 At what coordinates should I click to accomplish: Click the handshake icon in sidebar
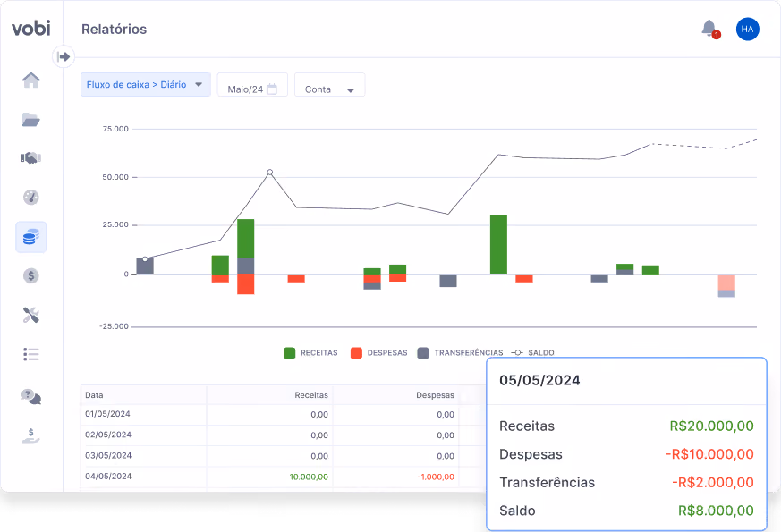(x=31, y=157)
